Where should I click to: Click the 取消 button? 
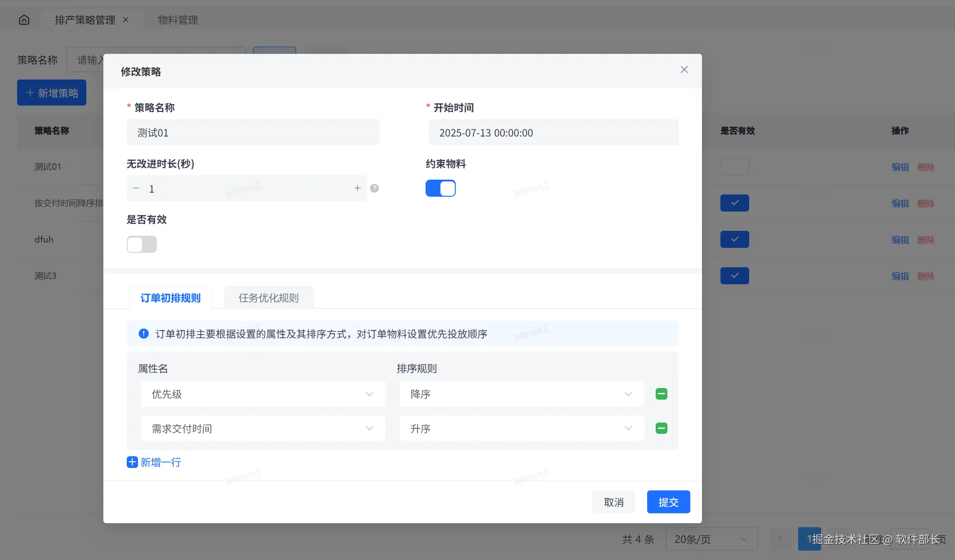tap(613, 502)
